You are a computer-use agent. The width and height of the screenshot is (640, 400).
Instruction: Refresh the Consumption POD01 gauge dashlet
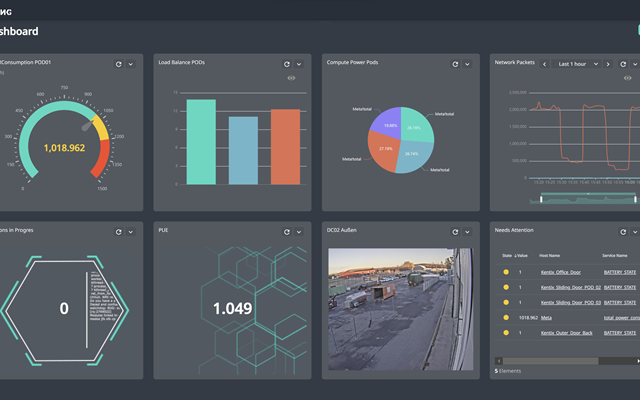[118, 64]
